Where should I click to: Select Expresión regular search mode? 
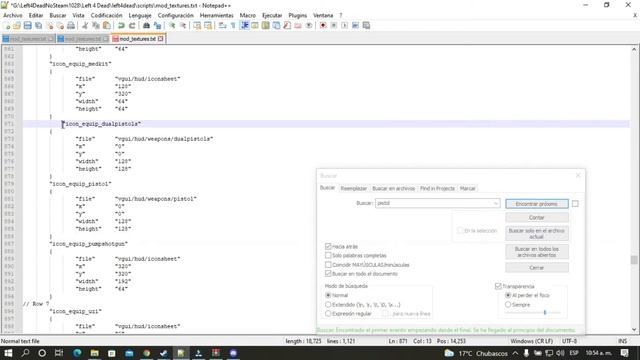pos(328,313)
